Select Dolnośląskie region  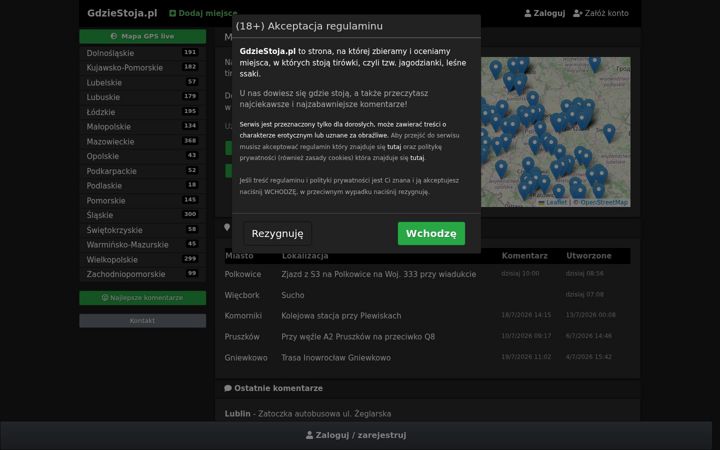tap(143, 53)
